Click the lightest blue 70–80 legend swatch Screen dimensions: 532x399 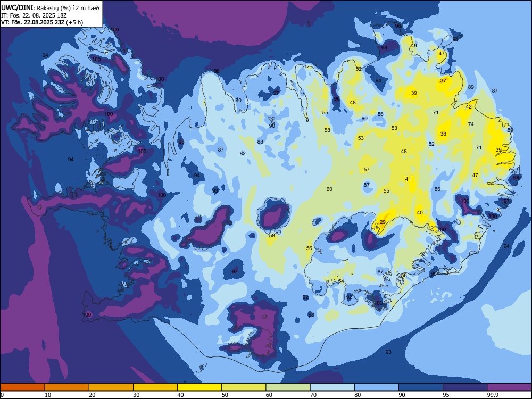tap(332, 387)
